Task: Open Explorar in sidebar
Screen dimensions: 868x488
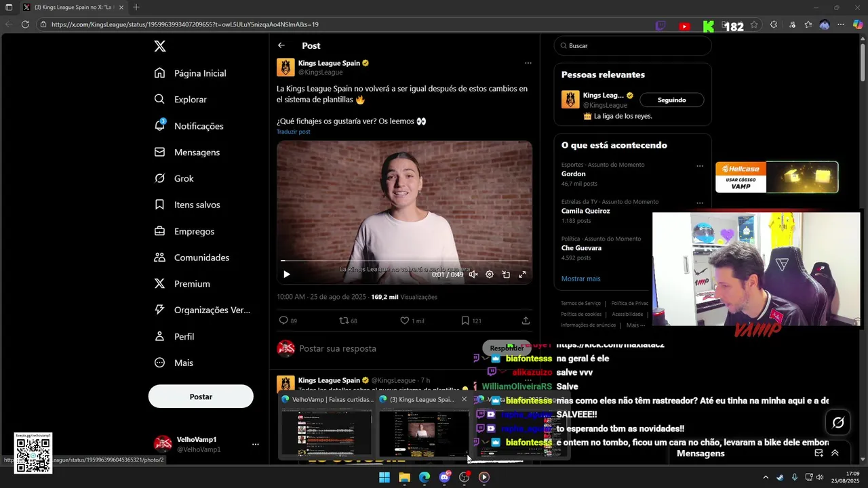Action: pyautogui.click(x=180, y=100)
